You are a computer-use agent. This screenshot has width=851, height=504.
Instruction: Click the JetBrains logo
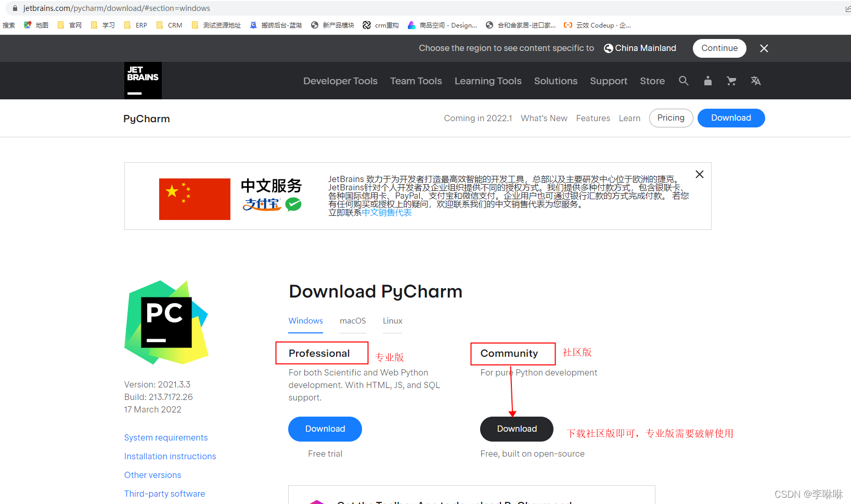click(143, 81)
